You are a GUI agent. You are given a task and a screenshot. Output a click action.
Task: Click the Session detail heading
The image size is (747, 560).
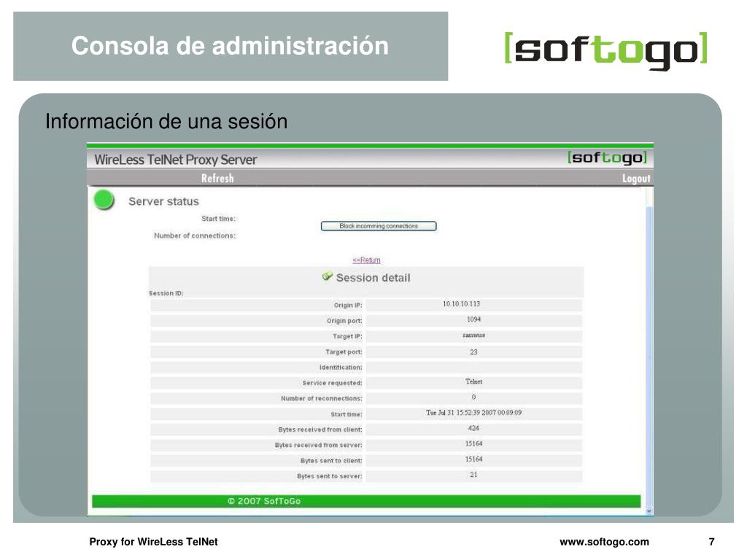coord(373,278)
